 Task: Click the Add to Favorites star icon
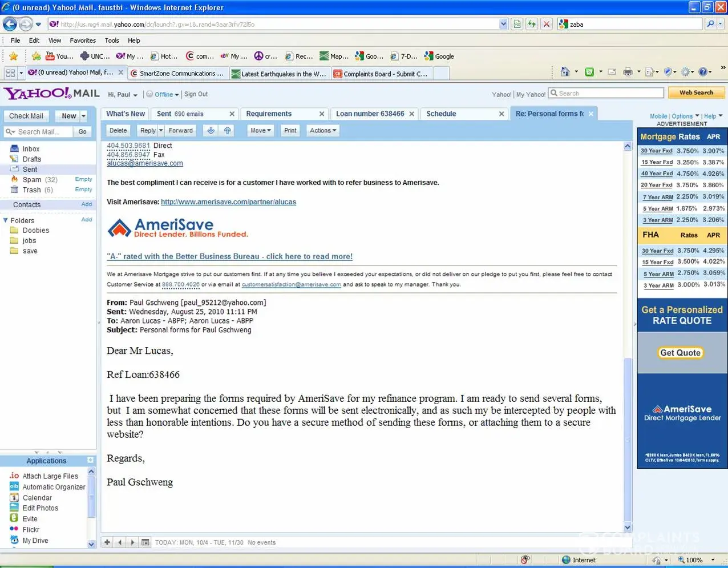[36, 56]
